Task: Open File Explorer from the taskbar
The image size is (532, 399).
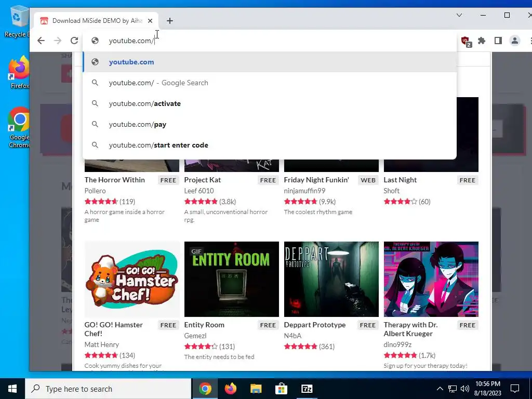Action: 256,389
